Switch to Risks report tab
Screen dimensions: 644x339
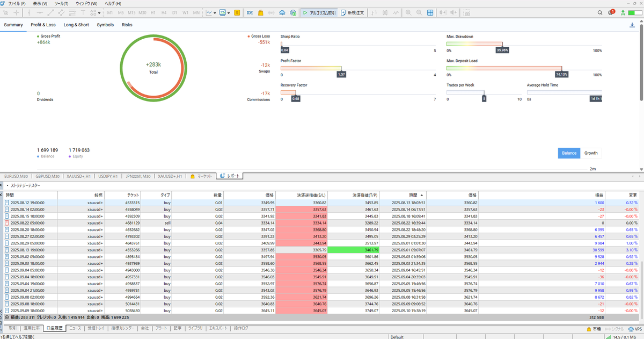point(127,25)
